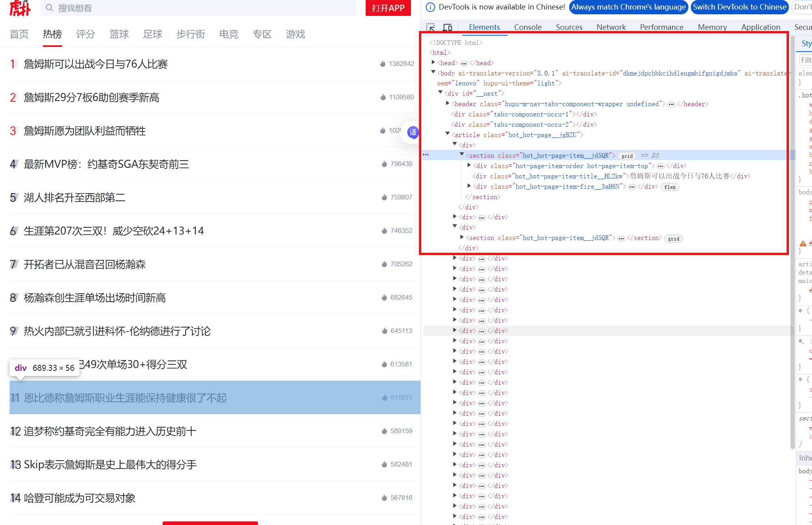Viewport: 812px width, 525px height.
Task: Expand the head element node
Action: point(434,62)
